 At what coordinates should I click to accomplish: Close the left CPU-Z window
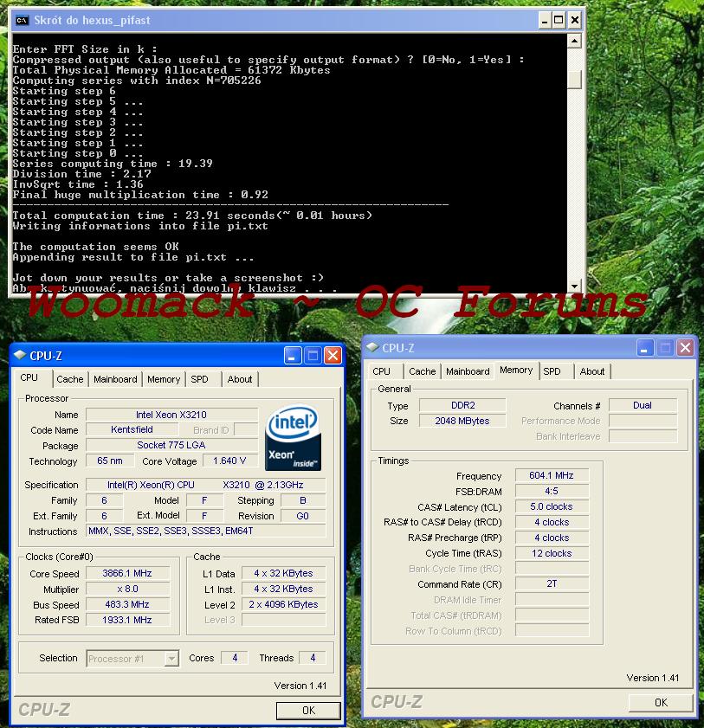(333, 356)
